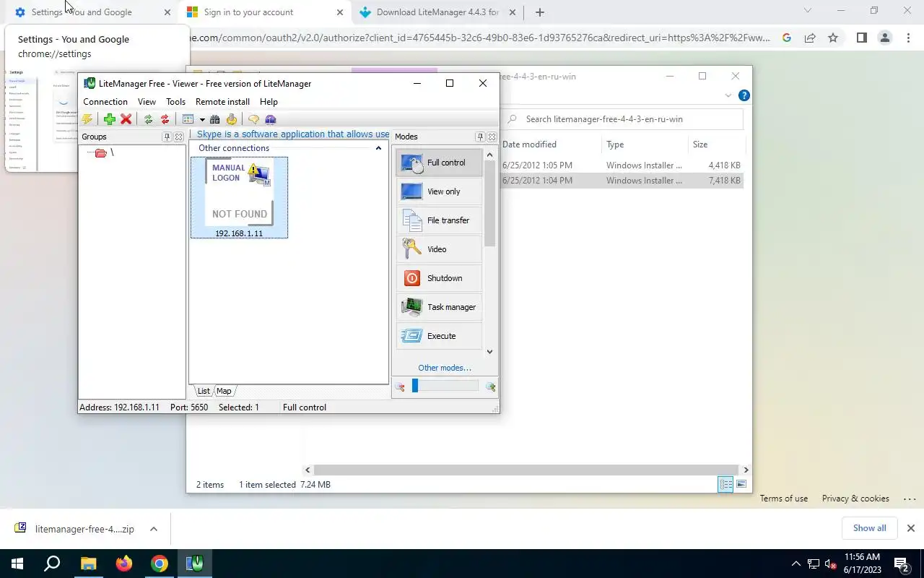924x578 pixels.
Task: Click the zoom-out thumbnail size icon
Action: pyautogui.click(x=400, y=387)
